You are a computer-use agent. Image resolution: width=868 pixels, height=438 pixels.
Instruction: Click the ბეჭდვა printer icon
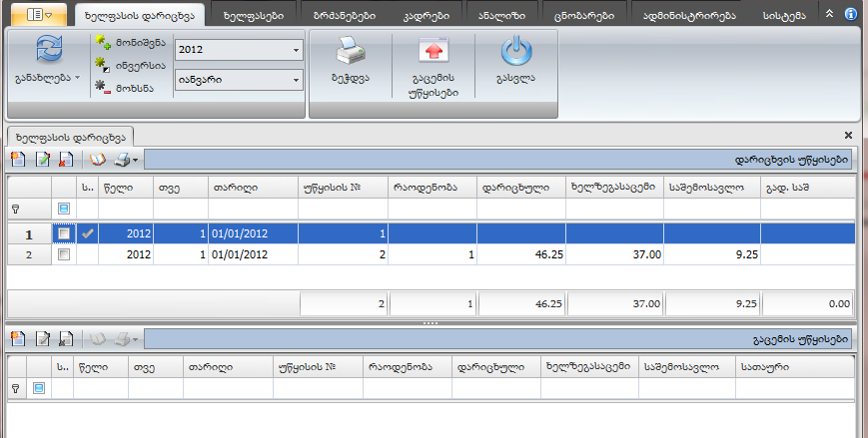(x=351, y=52)
